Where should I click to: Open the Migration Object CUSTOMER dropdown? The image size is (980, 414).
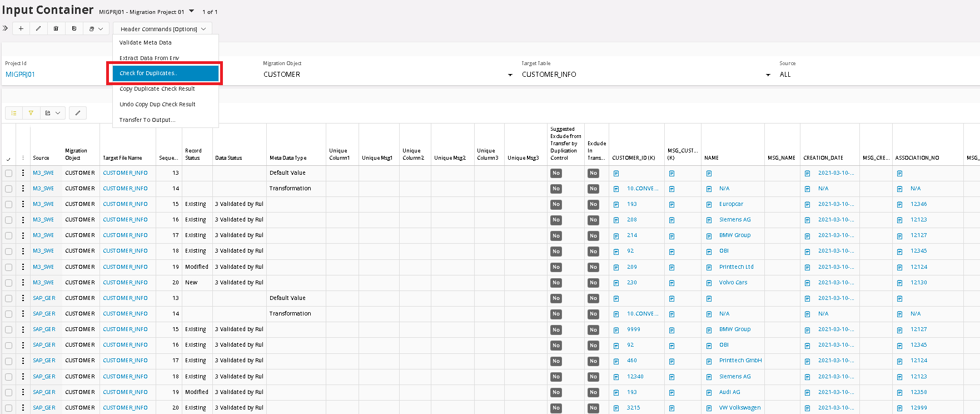click(510, 75)
